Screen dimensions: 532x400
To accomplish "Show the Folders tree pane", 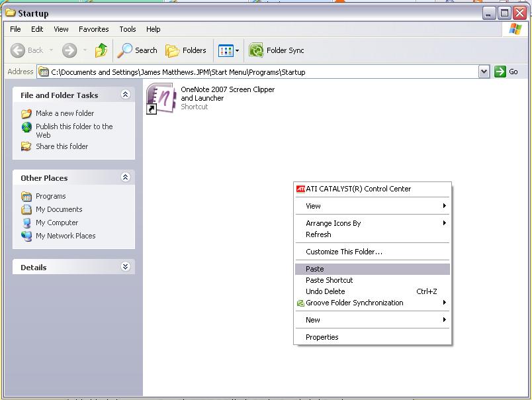I will click(x=186, y=50).
